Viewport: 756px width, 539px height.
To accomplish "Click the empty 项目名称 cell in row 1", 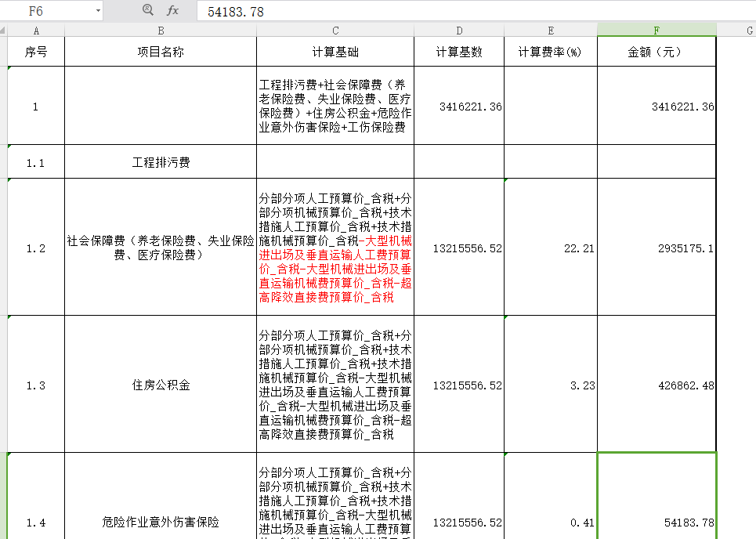I will pyautogui.click(x=161, y=106).
